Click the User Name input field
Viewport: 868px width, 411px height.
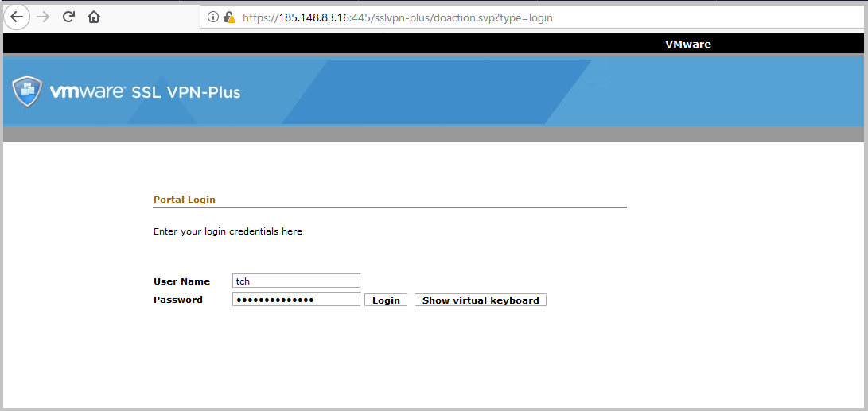pyautogui.click(x=296, y=281)
